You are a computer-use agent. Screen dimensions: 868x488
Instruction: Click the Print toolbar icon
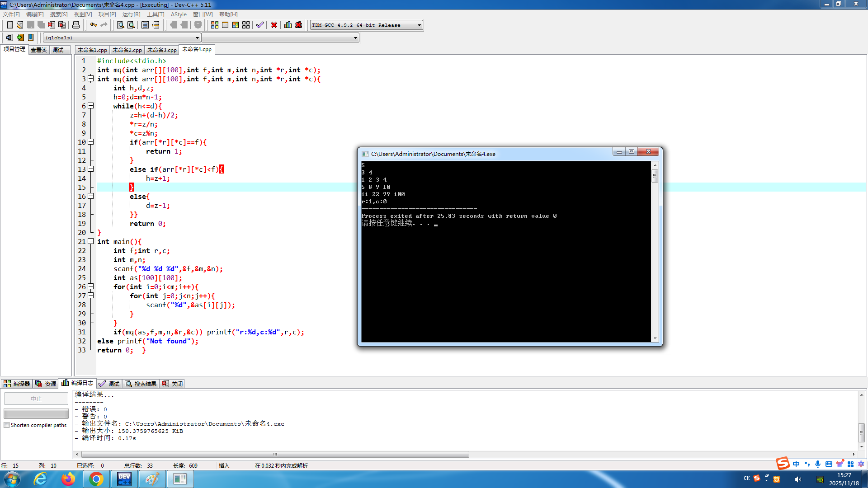[76, 25]
